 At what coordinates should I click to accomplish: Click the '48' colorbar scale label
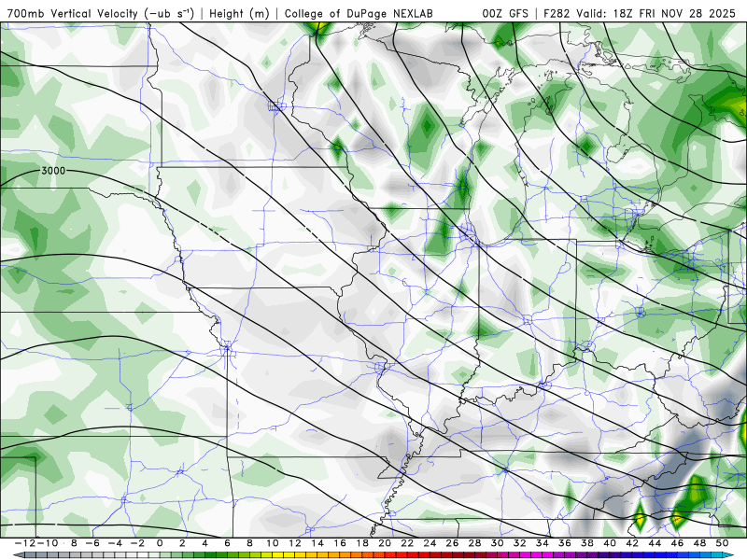699,543
